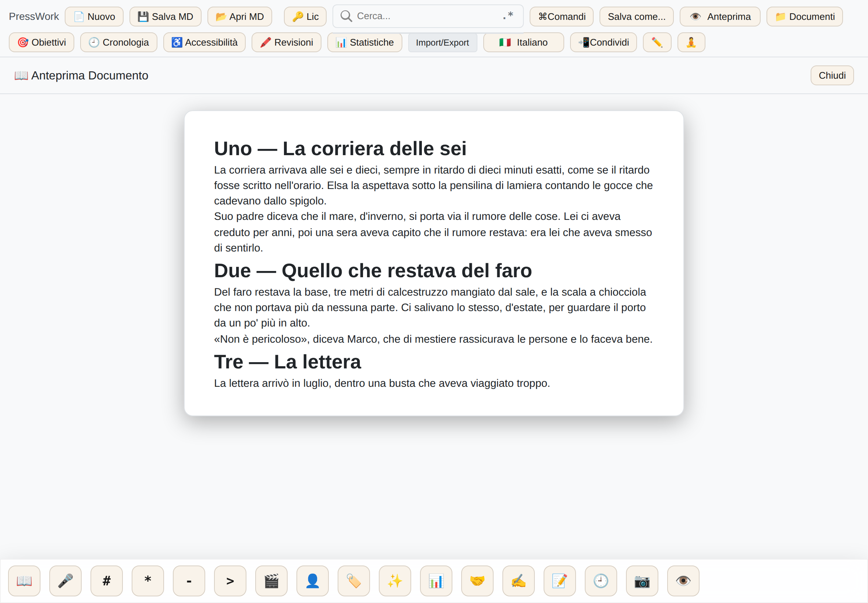Image resolution: width=868 pixels, height=603 pixels.
Task: Open the Statistiche panel
Action: (x=364, y=42)
